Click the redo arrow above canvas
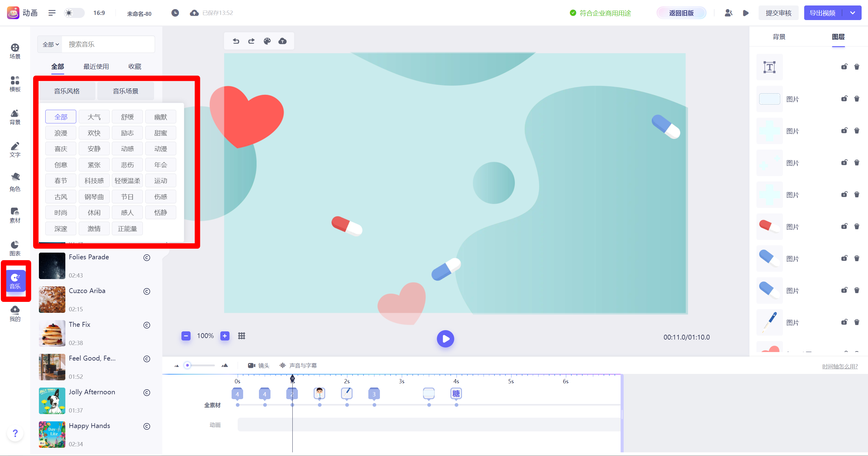 coord(251,41)
